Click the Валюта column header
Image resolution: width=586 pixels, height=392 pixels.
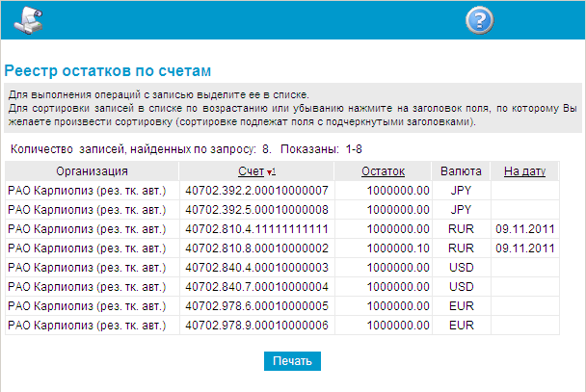[461, 171]
